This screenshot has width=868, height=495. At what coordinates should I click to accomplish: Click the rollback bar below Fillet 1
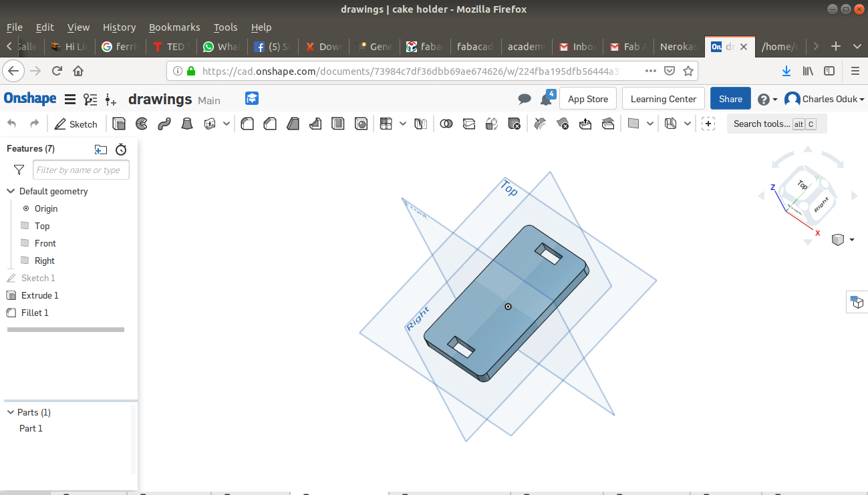65,329
